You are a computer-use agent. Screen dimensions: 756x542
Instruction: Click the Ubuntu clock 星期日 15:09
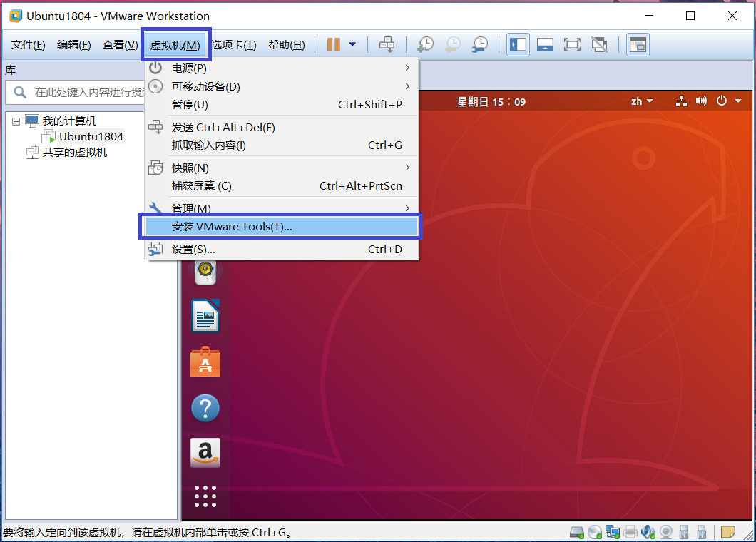(491, 102)
